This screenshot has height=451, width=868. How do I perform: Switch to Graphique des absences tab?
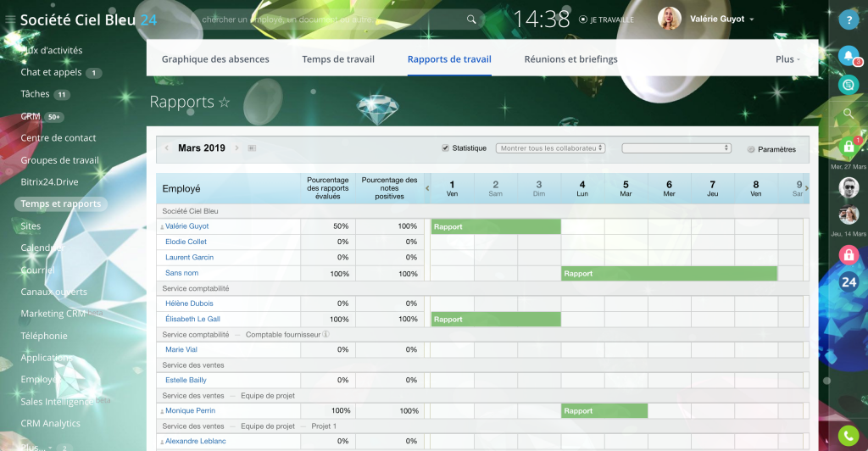pyautogui.click(x=215, y=59)
